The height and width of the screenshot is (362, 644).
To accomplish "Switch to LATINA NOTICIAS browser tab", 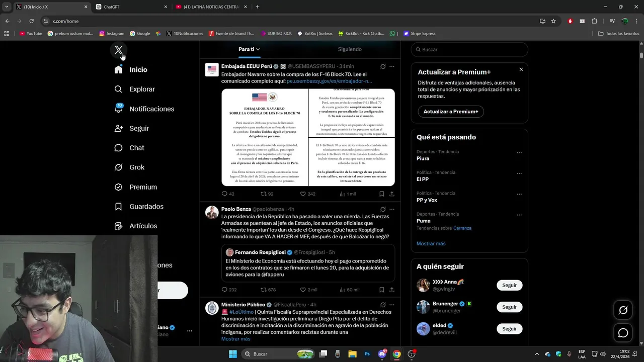I will (211, 7).
